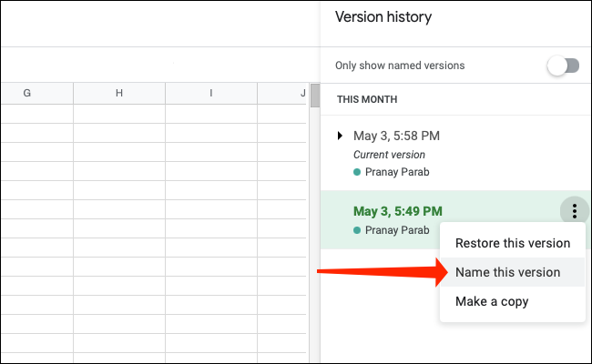592x364 pixels.
Task: Select column G header
Action: (x=27, y=94)
